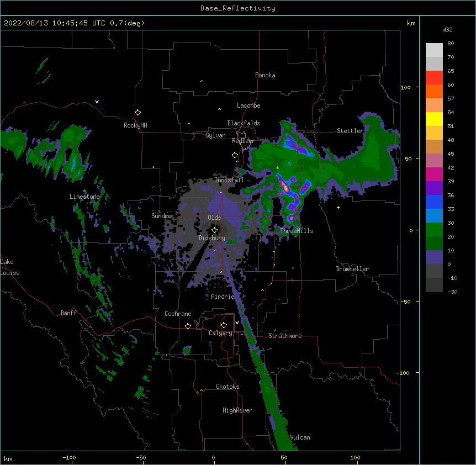Select the Lacombe city label
The height and width of the screenshot is (465, 476).
point(248,105)
